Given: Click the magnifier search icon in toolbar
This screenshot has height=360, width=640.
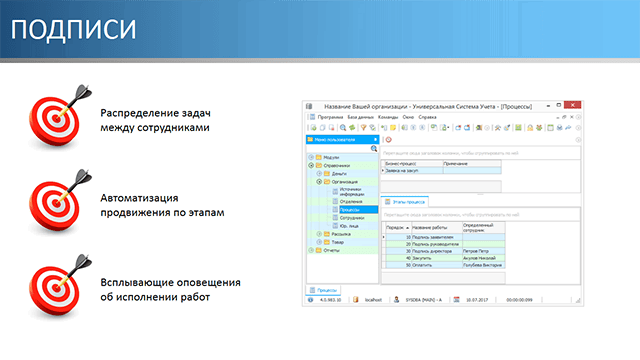Looking at the screenshot, I should click(x=343, y=128).
